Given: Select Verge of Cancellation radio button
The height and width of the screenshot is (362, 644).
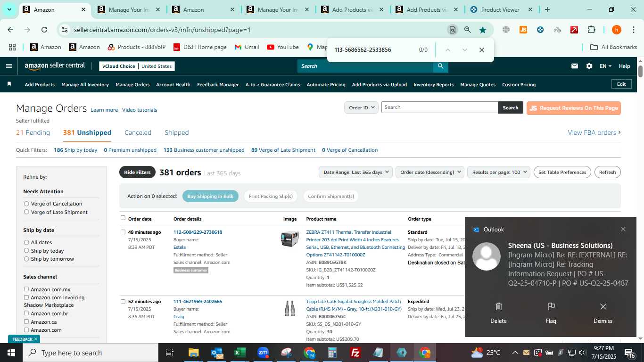Looking at the screenshot, I should point(26,204).
